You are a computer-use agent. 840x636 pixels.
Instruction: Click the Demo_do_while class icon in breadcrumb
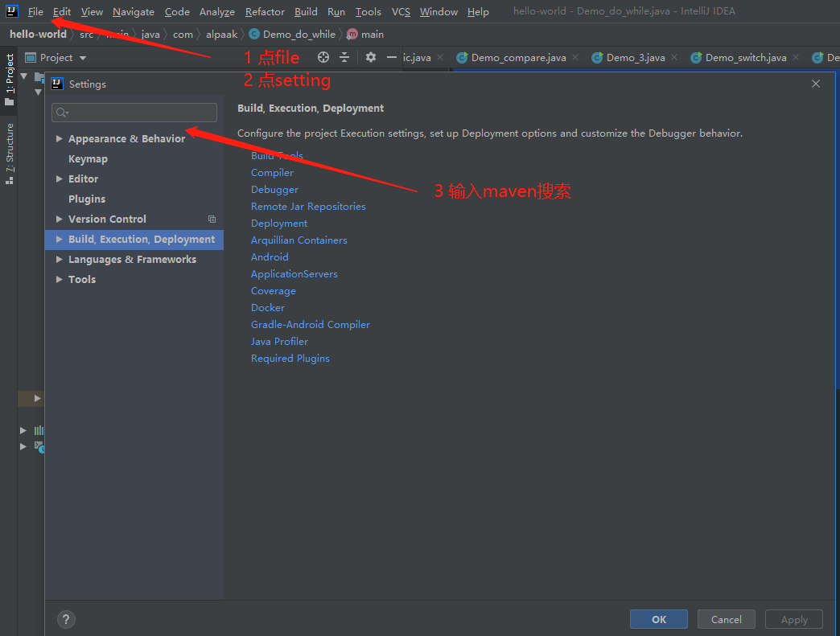pyautogui.click(x=254, y=35)
